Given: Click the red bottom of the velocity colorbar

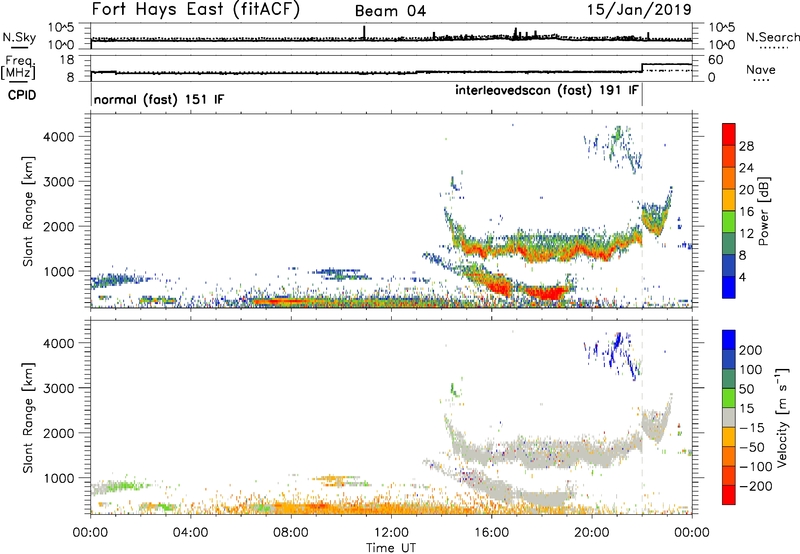Looking at the screenshot, I should pyautogui.click(x=729, y=495).
